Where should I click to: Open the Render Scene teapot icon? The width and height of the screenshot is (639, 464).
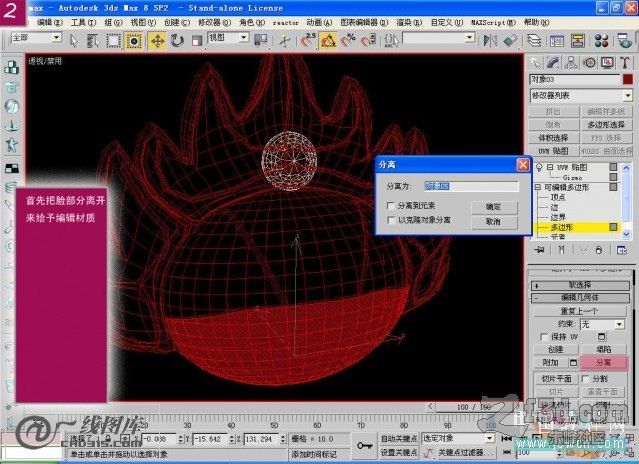[x=624, y=40]
